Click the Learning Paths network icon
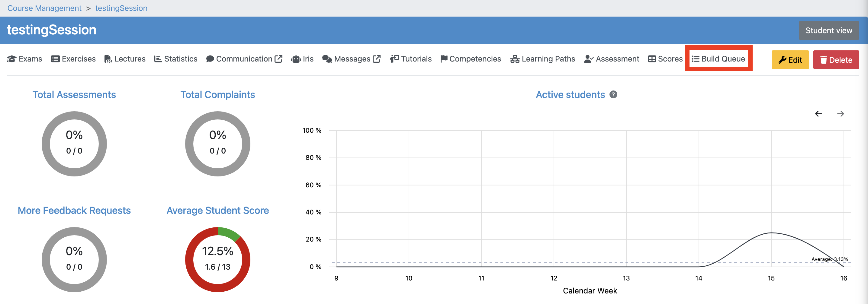The height and width of the screenshot is (304, 868). point(515,59)
